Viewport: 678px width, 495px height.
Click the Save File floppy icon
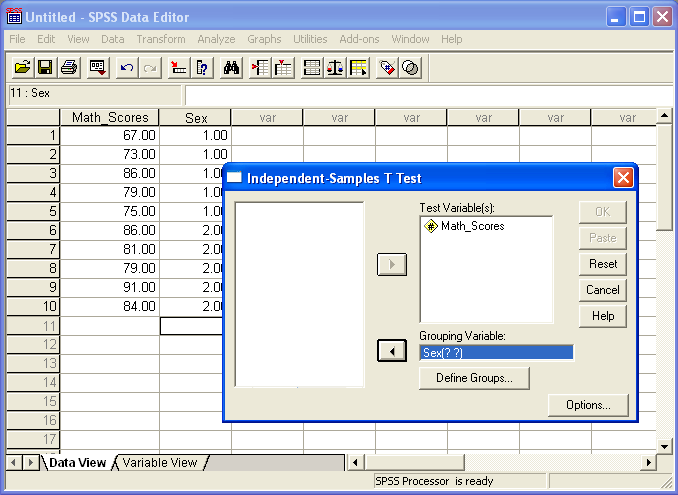pyautogui.click(x=45, y=68)
